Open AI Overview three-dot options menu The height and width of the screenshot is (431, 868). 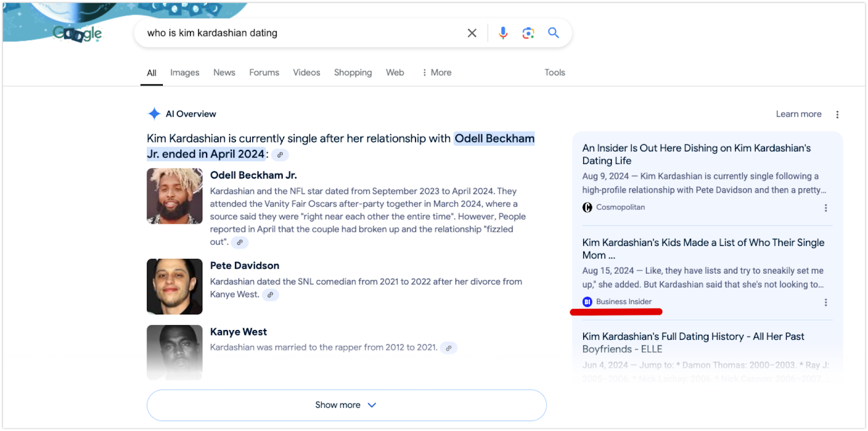[837, 115]
